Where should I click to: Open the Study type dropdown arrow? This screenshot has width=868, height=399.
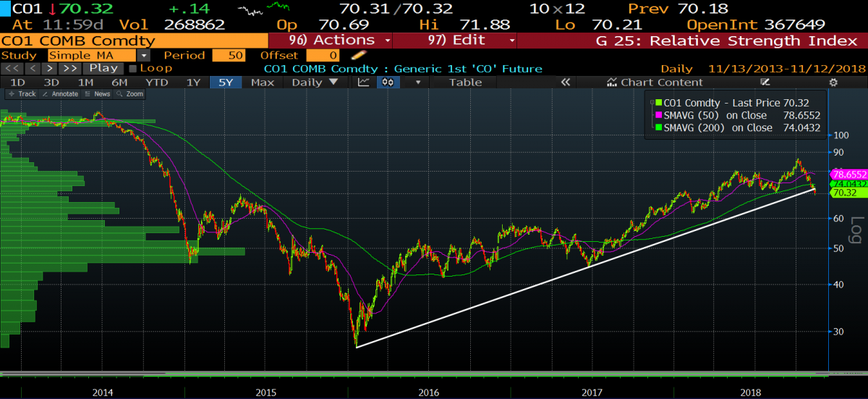144,55
